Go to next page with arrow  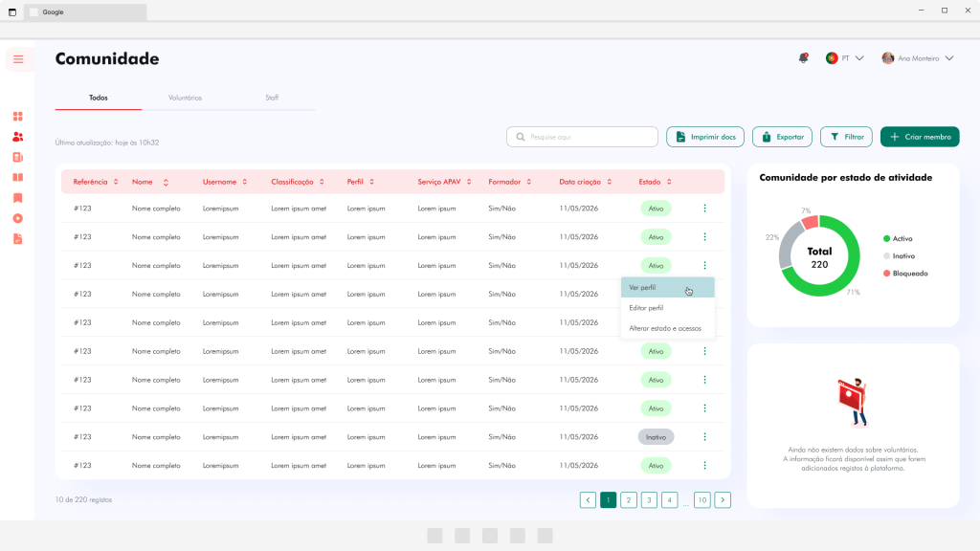[723, 499]
